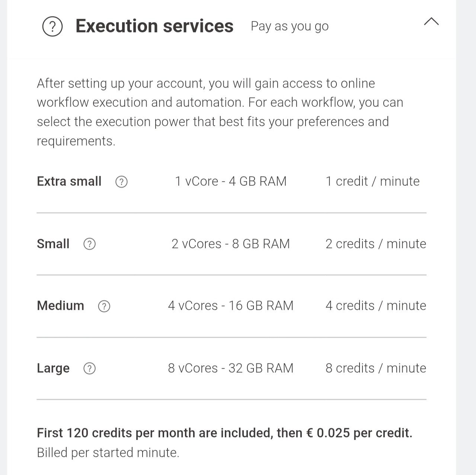Click the 1 vCore - 4 GB RAM spec
Image resolution: width=476 pixels, height=475 pixels.
click(x=231, y=181)
